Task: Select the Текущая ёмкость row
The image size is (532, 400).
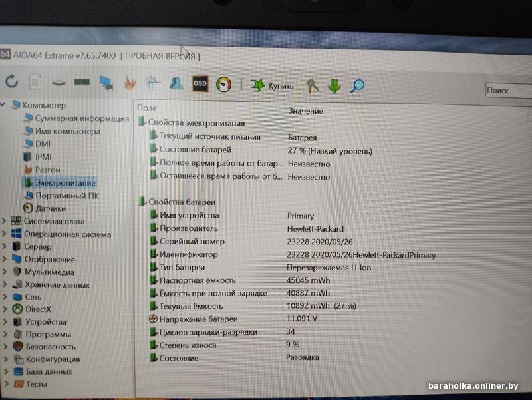Action: click(253, 306)
